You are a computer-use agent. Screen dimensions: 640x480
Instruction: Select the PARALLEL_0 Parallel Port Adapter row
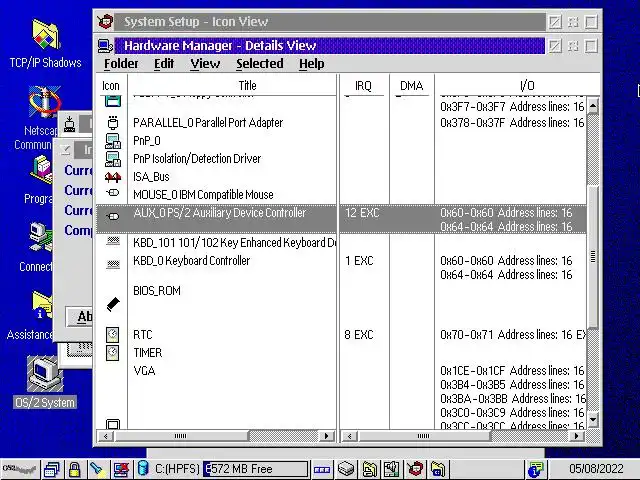(x=208, y=122)
